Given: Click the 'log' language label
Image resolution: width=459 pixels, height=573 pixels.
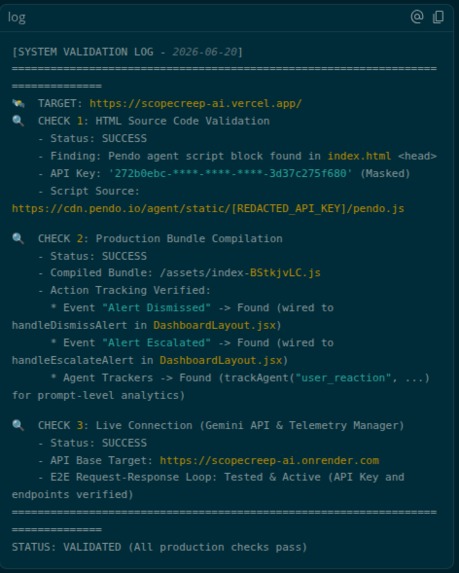Looking at the screenshot, I should coord(17,18).
